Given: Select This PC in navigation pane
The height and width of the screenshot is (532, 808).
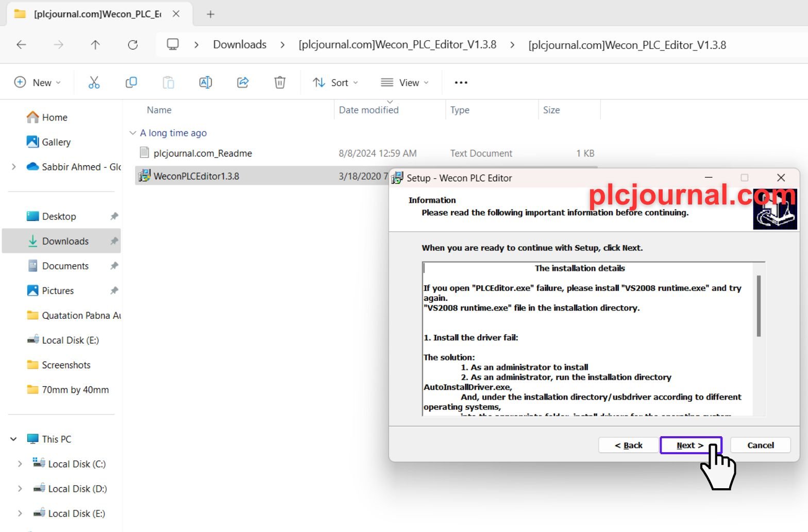Looking at the screenshot, I should coord(49,439).
